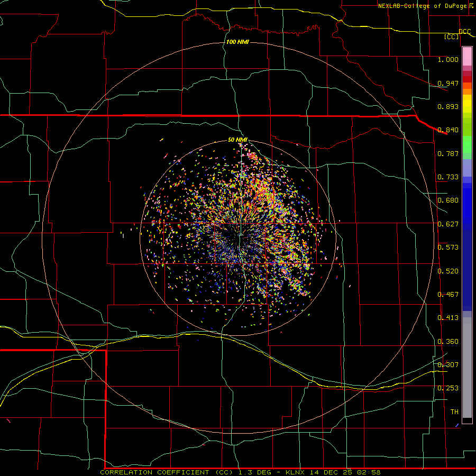Image resolution: width=476 pixels, height=476 pixels.
Task: Click the 0.627 value on the color scale
Action: pos(448,224)
